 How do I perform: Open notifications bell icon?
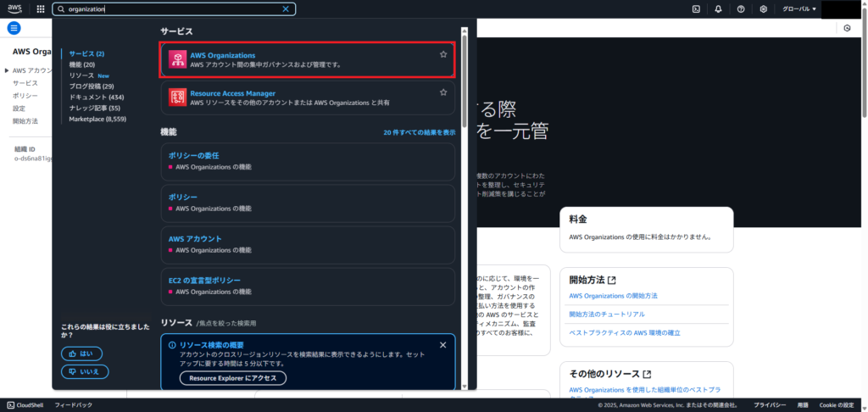pyautogui.click(x=719, y=8)
